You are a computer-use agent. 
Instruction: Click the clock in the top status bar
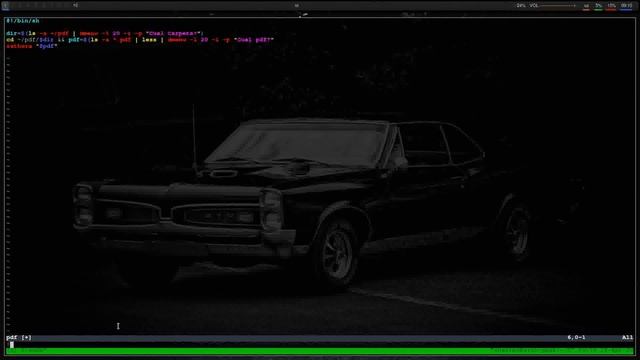(x=627, y=6)
